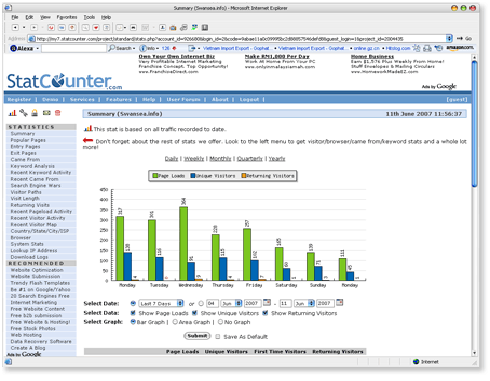Open the Tools menu

pyautogui.click(x=89, y=17)
